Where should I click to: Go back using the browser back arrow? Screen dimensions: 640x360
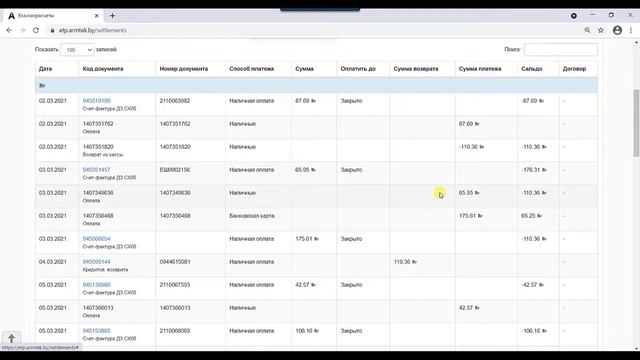pyautogui.click(x=9, y=30)
